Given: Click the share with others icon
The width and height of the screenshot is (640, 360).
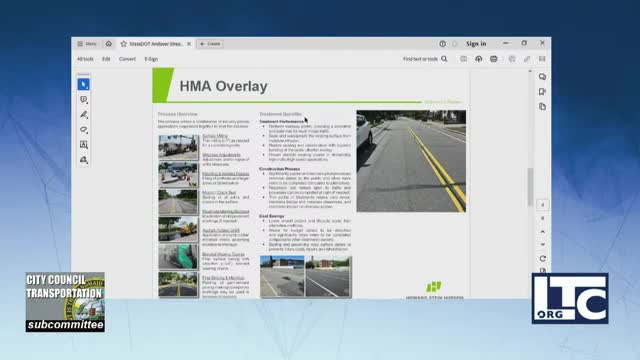Looking at the screenshot, I should (512, 59).
